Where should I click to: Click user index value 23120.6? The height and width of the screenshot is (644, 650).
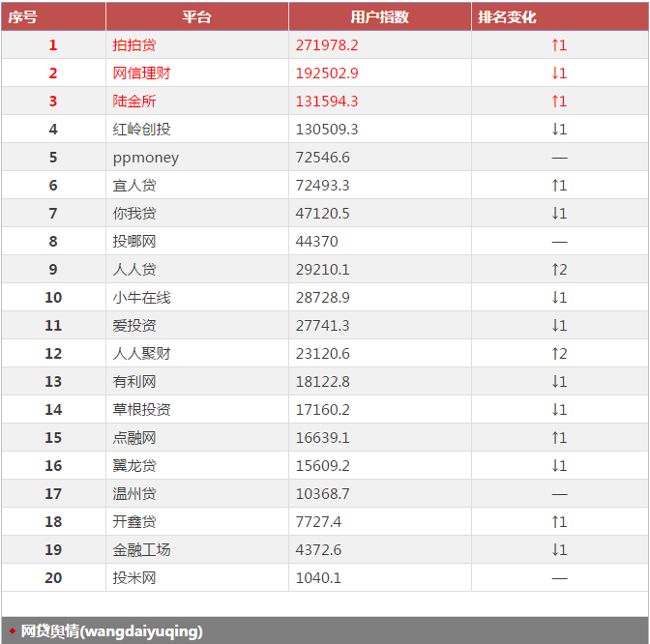click(x=322, y=354)
